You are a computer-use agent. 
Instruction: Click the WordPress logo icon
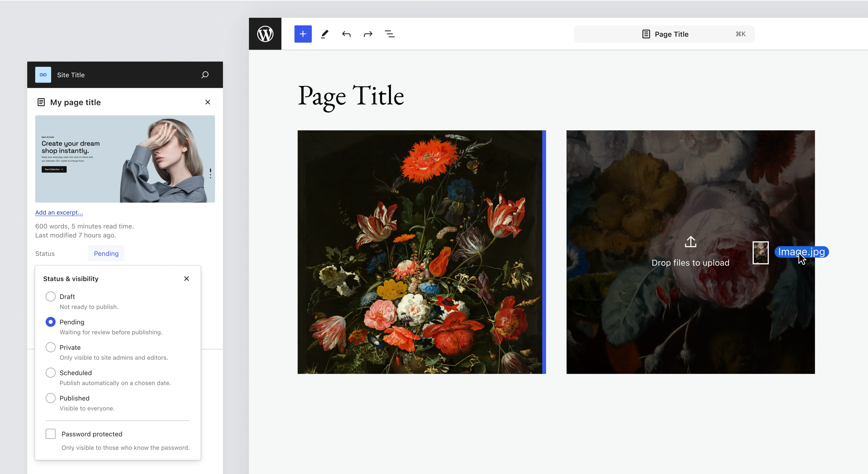[265, 34]
